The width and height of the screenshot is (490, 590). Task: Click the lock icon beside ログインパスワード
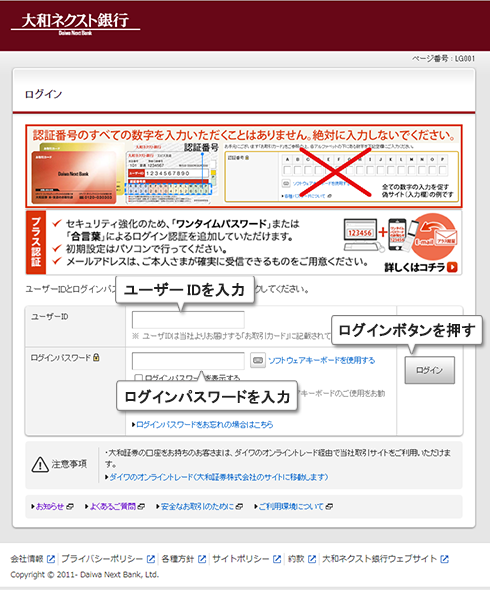click(x=96, y=357)
